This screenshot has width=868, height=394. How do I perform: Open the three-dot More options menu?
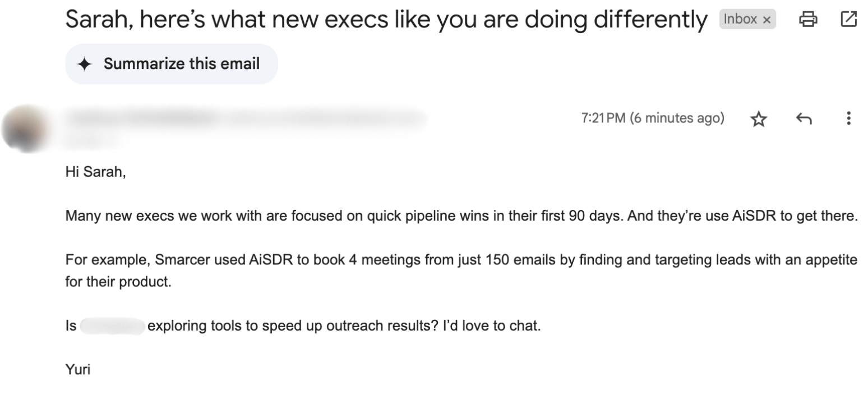848,118
